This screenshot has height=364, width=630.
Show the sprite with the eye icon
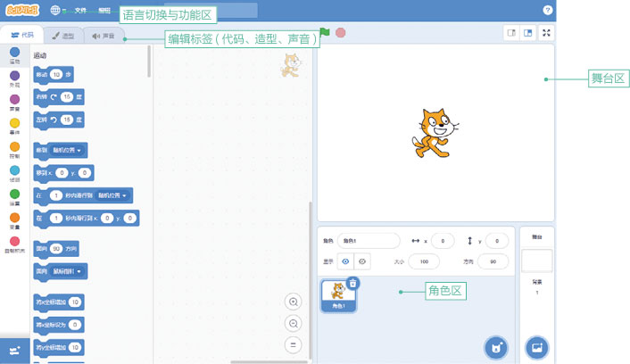coord(345,261)
